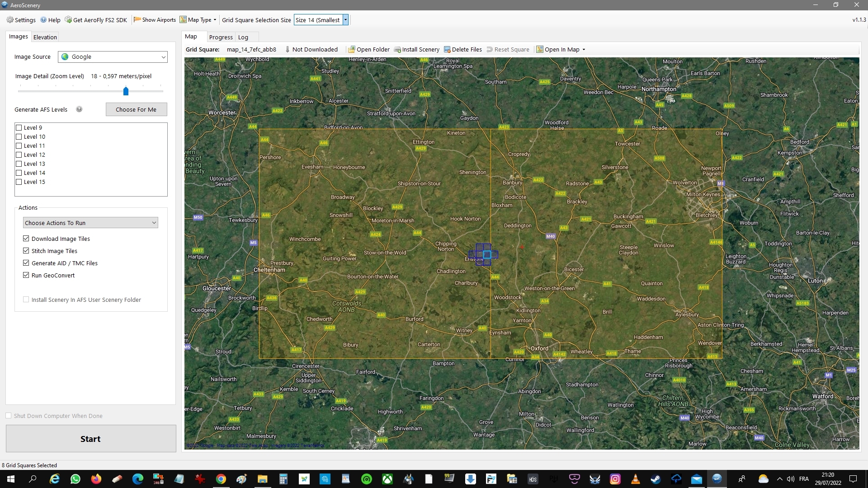Screen dimensions: 868x488
Task: Open WhatsApp from the taskbar
Action: [75, 479]
